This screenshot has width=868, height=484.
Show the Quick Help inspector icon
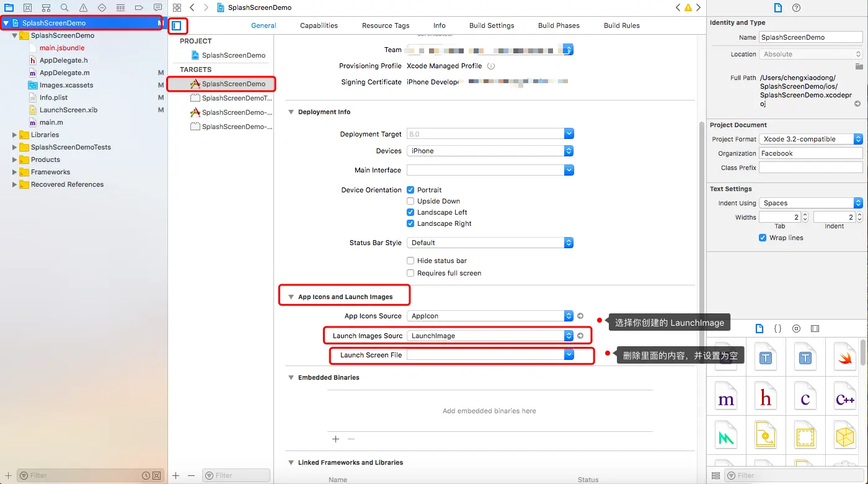pos(797,7)
